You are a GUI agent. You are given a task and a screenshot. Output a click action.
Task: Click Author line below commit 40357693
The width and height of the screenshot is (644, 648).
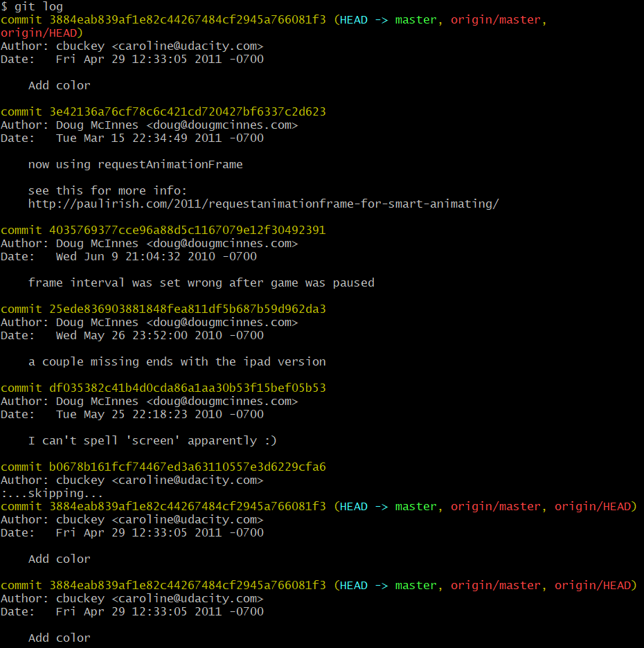pos(149,244)
